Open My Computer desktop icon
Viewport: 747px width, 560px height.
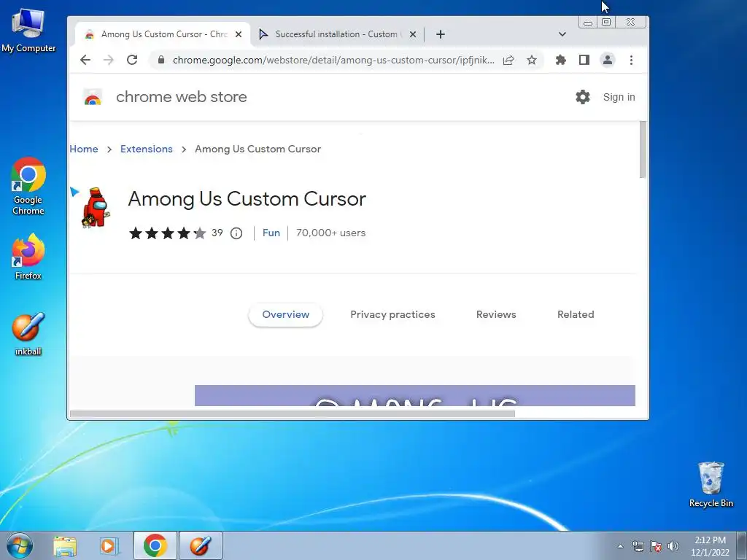coord(28,31)
